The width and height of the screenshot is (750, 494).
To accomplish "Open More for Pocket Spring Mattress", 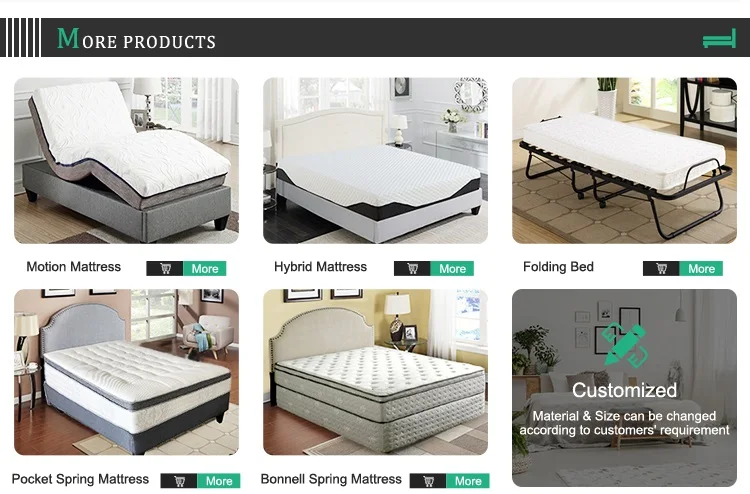I will (219, 481).
